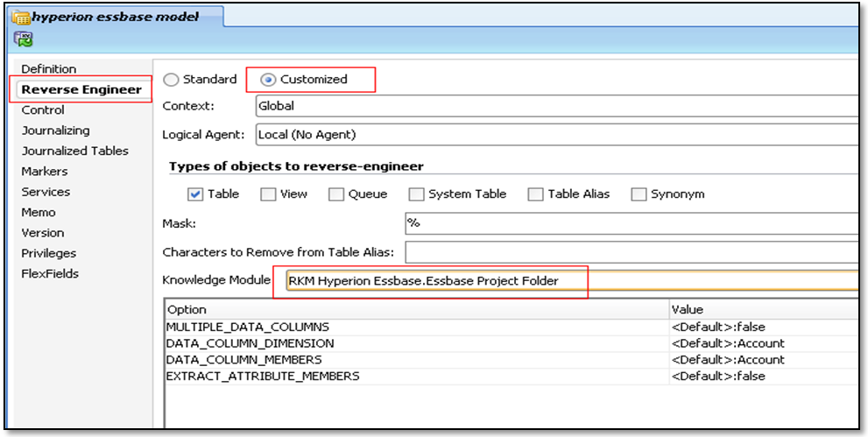Open the Privileges section
Viewport: 868px width, 437px height.
[49, 253]
